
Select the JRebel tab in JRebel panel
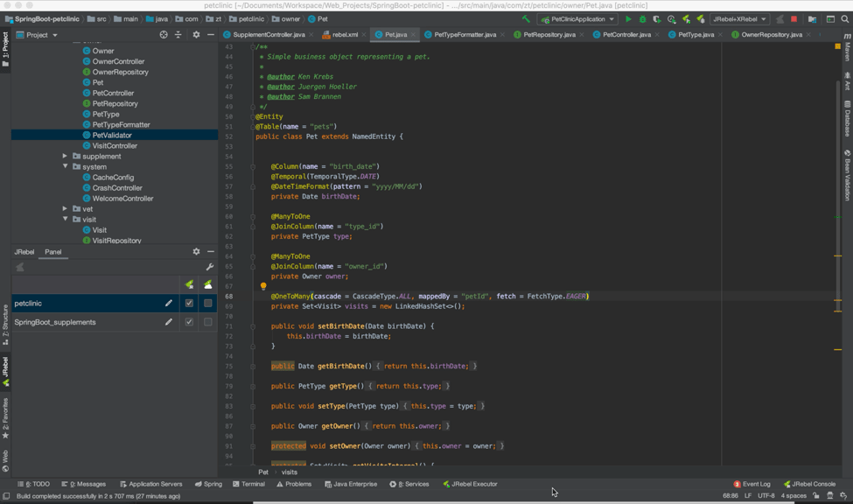pos(24,252)
